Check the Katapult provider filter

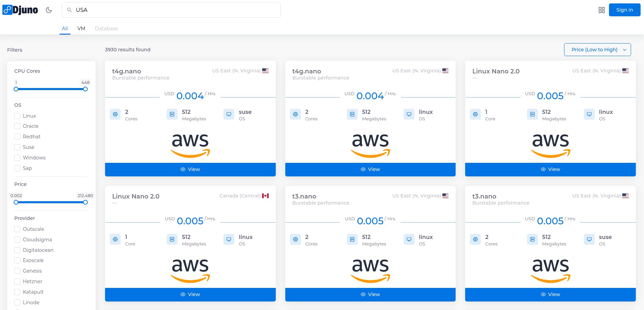click(x=17, y=292)
